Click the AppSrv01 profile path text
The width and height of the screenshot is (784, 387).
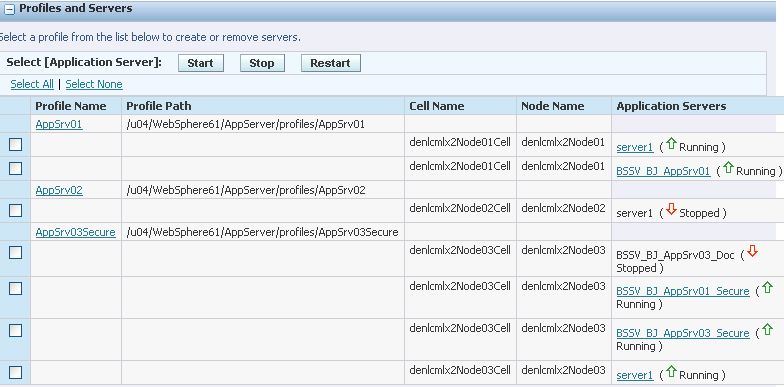(246, 124)
